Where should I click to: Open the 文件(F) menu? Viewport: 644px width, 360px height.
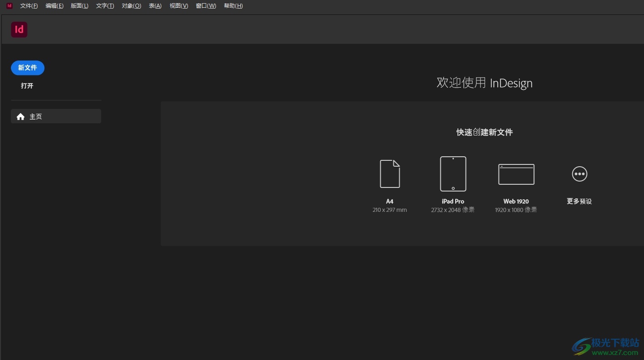(x=29, y=6)
